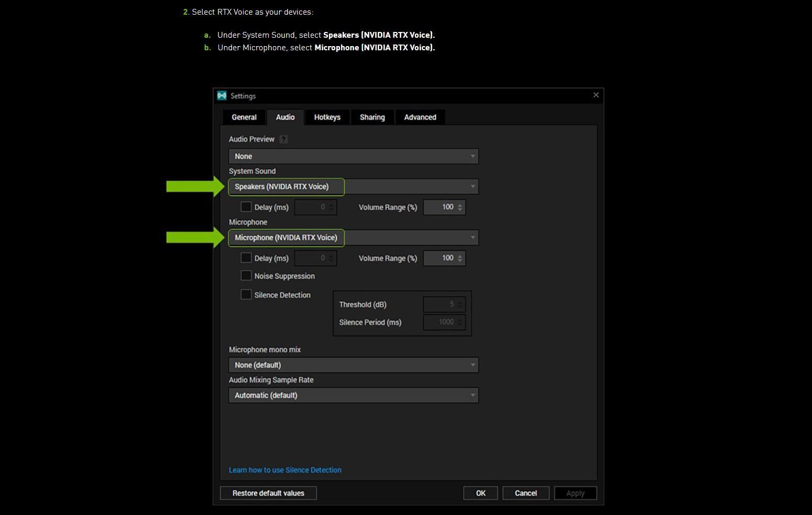Open the Hotkeys tab
This screenshot has width=812, height=515.
327,117
